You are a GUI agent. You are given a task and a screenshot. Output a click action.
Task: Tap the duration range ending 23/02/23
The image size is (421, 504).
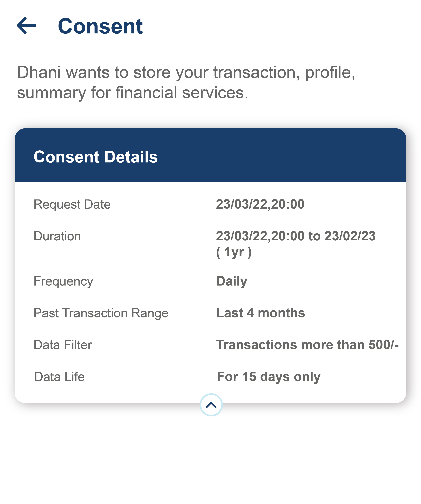coord(296,236)
